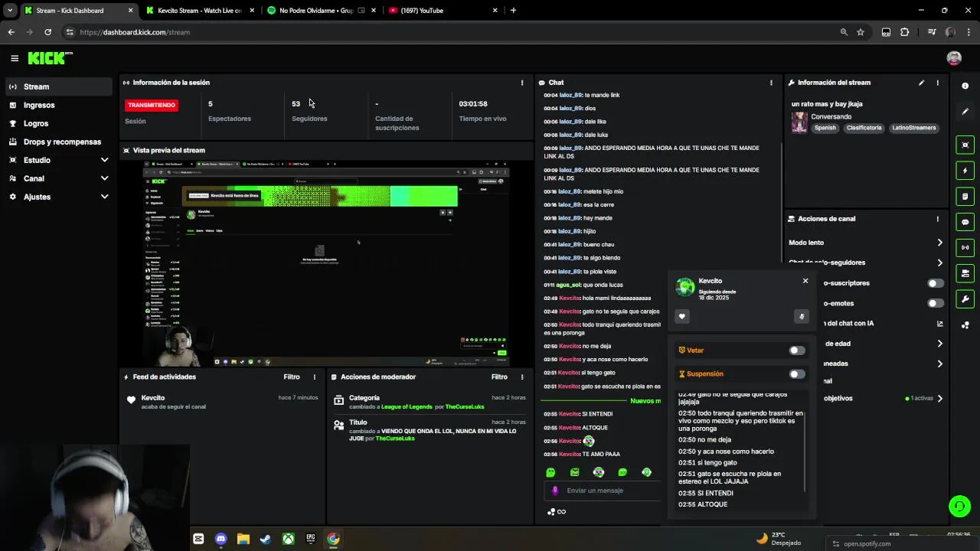This screenshot has width=980, height=551.
Task: Open Steam from the taskbar
Action: point(266,539)
